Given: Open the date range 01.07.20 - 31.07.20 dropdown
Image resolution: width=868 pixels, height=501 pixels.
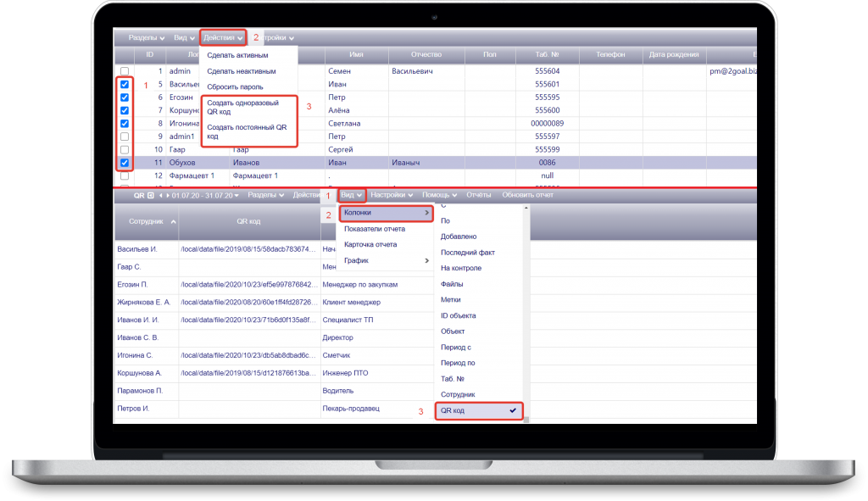Looking at the screenshot, I should [x=205, y=196].
